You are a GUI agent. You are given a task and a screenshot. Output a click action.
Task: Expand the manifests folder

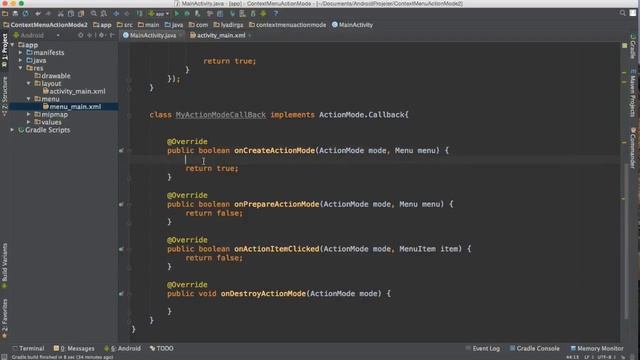click(x=20, y=53)
